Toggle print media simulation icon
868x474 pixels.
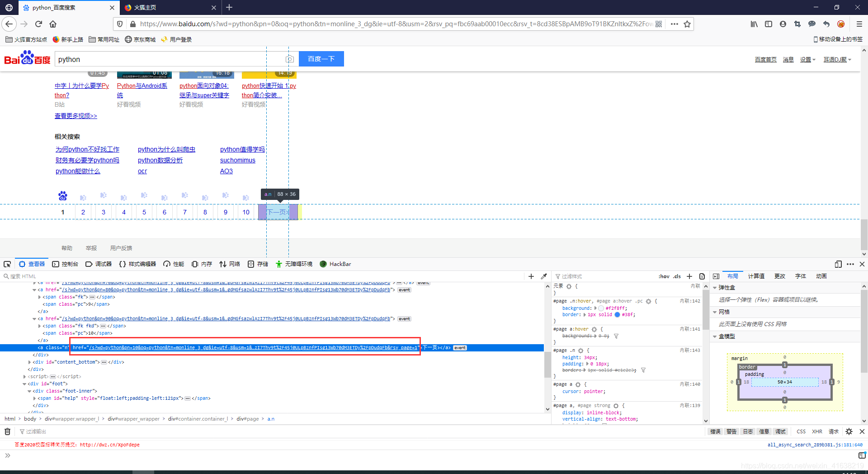pyautogui.click(x=702, y=276)
